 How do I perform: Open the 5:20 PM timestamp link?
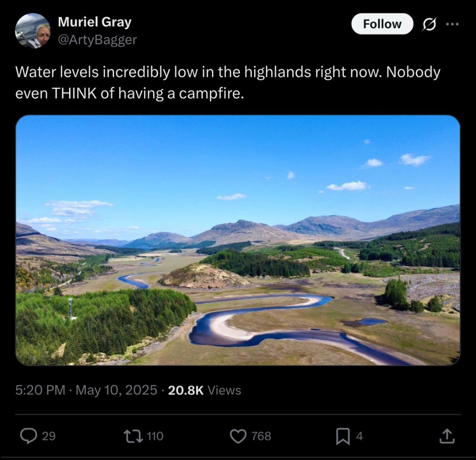pyautogui.click(x=40, y=390)
